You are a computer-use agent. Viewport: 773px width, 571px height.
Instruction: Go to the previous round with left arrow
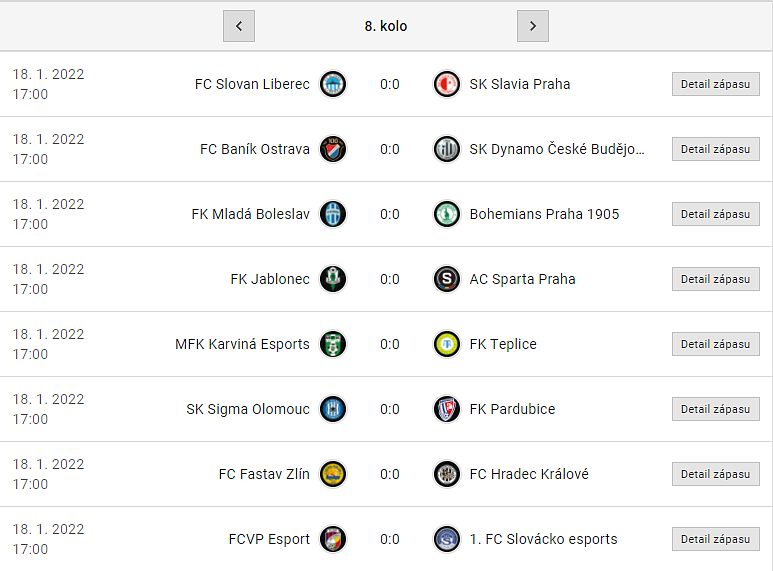pyautogui.click(x=239, y=26)
